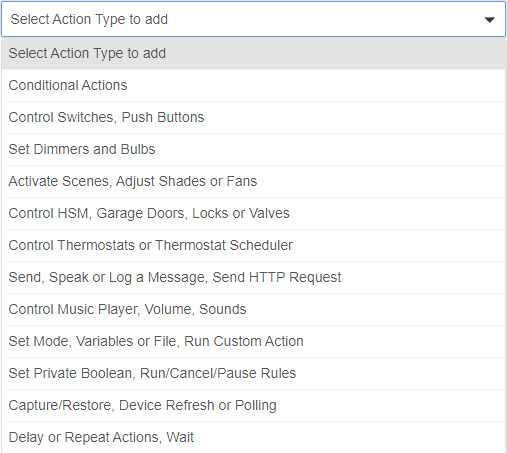Choose Control Switches, Push Buttons
This screenshot has width=507, height=453.
[x=253, y=117]
